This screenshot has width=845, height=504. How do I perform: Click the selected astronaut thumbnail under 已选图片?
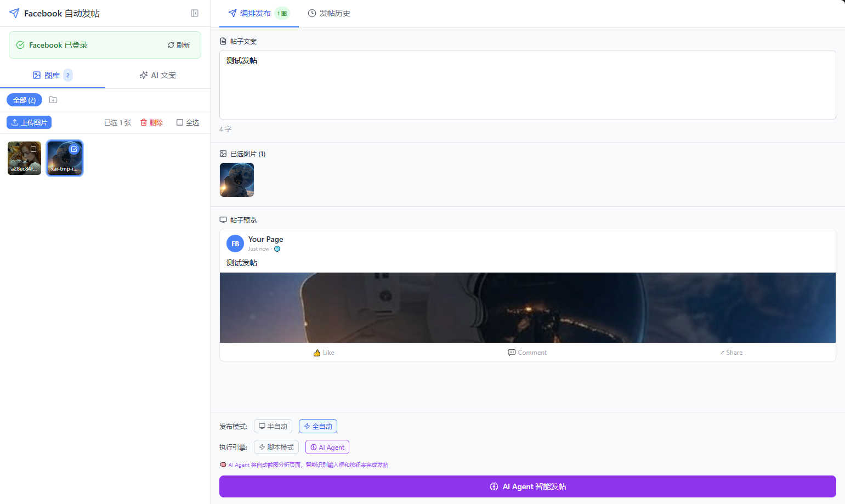237,180
